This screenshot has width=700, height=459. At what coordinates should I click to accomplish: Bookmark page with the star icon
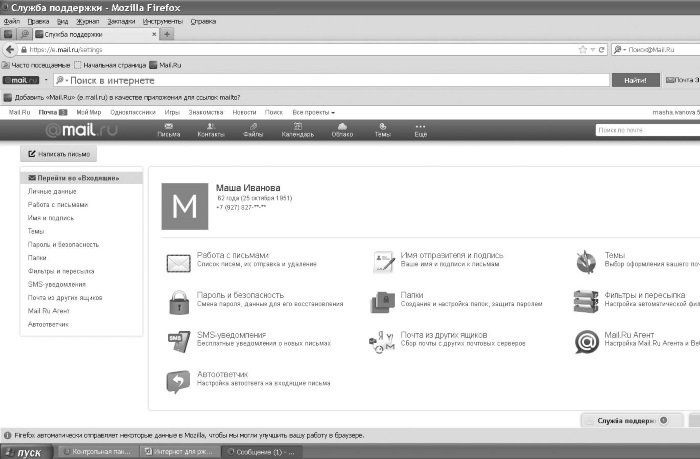point(583,50)
